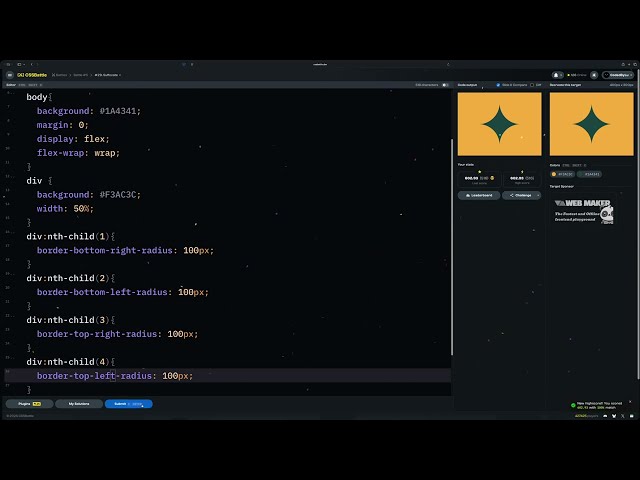Viewport: 640px width, 480px height.
Task: Open the Plugins tab at bottom
Action: click(x=29, y=404)
